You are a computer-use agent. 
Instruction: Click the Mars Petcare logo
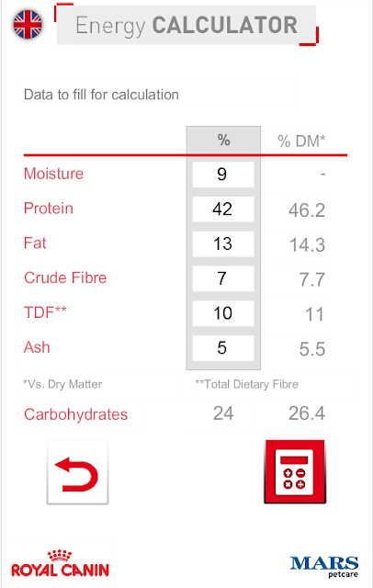324,567
